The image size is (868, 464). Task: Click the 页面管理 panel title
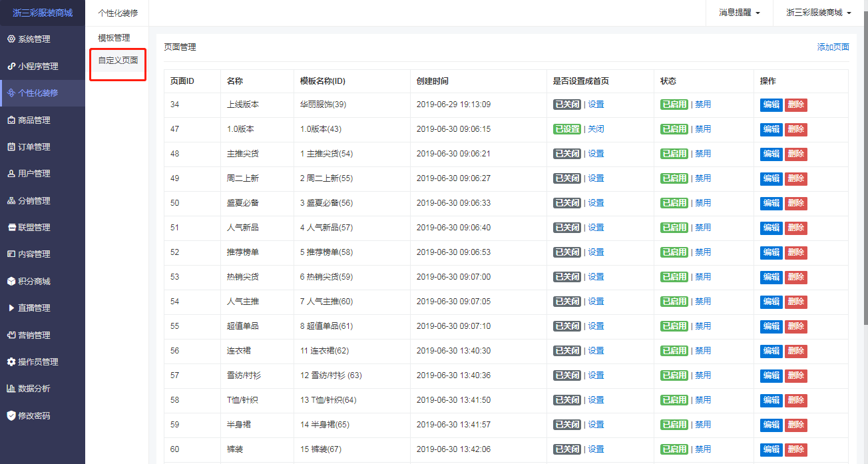point(180,47)
